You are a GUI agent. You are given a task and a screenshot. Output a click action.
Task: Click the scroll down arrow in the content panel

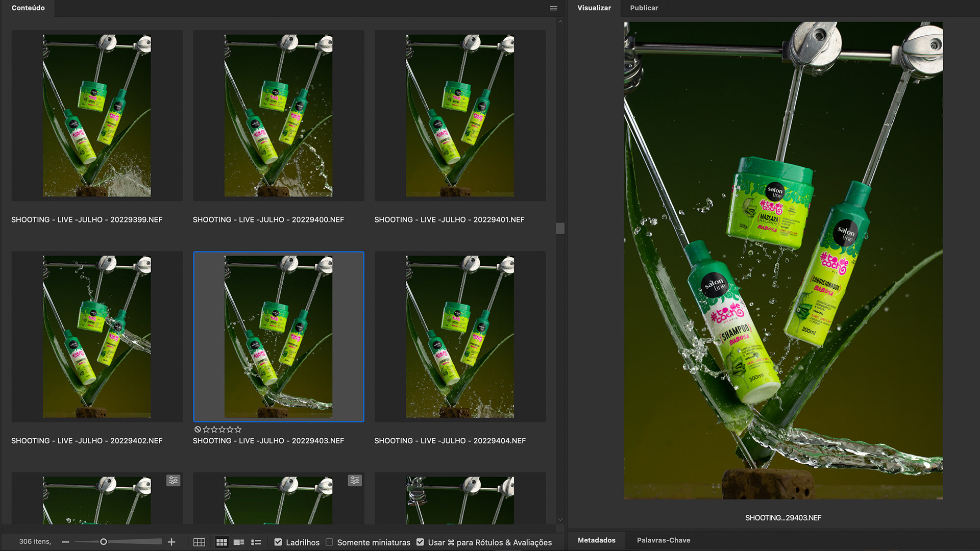point(560,519)
